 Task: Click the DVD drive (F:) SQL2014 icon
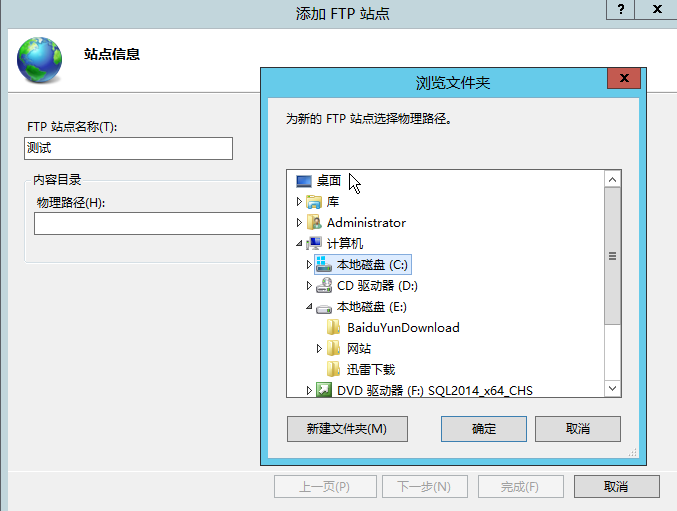tap(324, 390)
